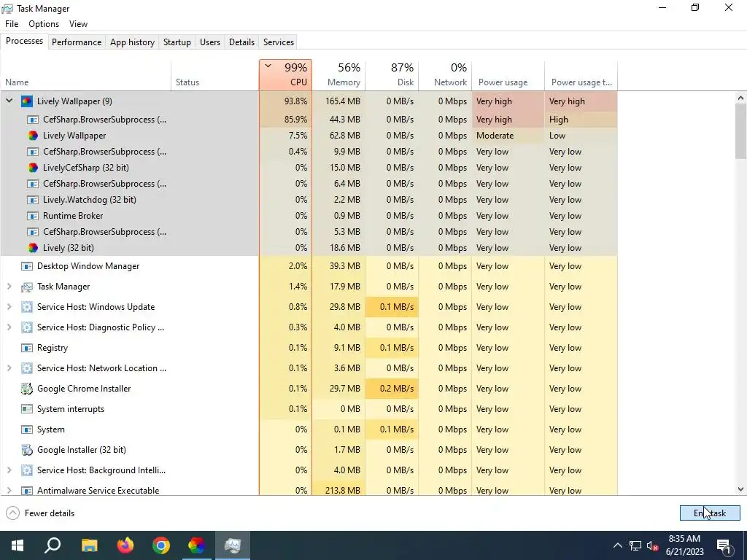Expand Service Host: Diagnostic Policy
747x560 pixels.
[9, 327]
